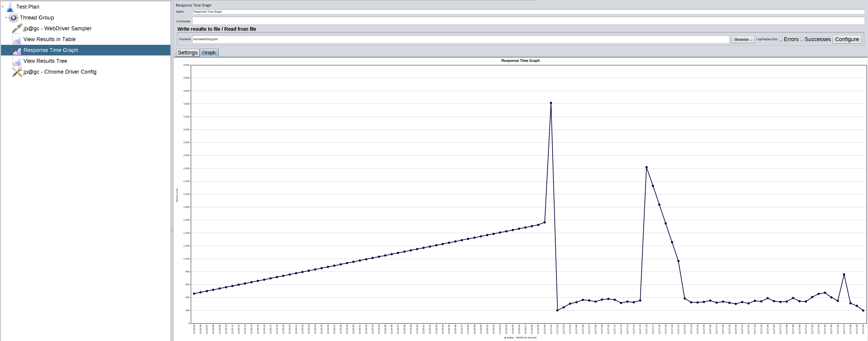Image resolution: width=868 pixels, height=341 pixels.
Task: Enable the Errors only checkbox
Action: click(x=781, y=39)
